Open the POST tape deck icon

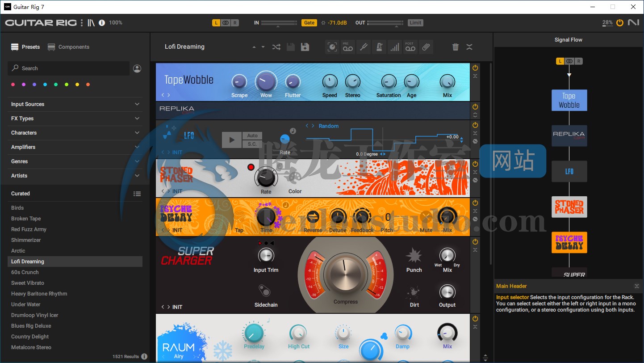tap(410, 47)
